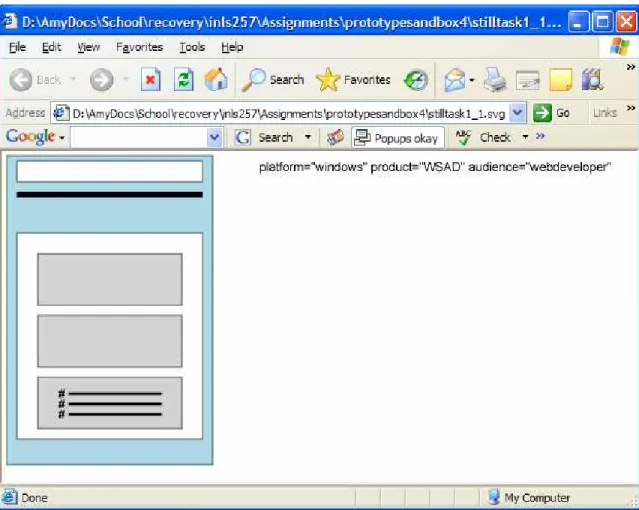Click the My Computer zone icon
The height and width of the screenshot is (510, 639).
tap(494, 497)
